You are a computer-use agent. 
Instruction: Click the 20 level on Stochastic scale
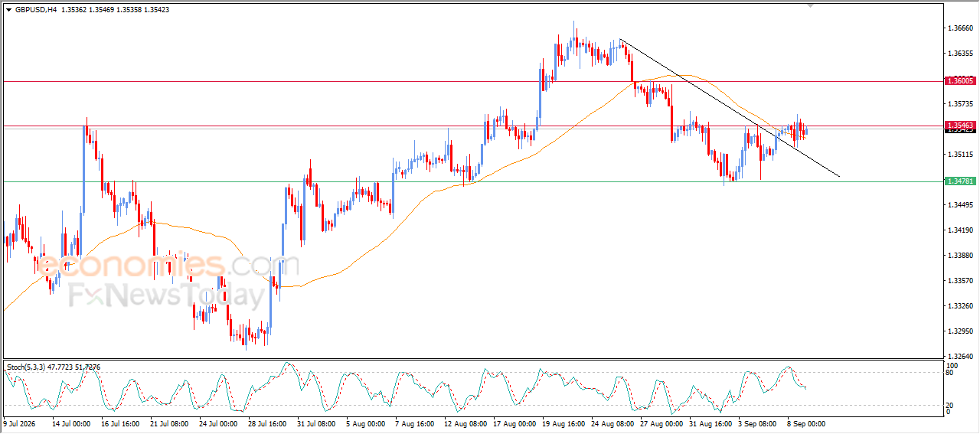950,405
